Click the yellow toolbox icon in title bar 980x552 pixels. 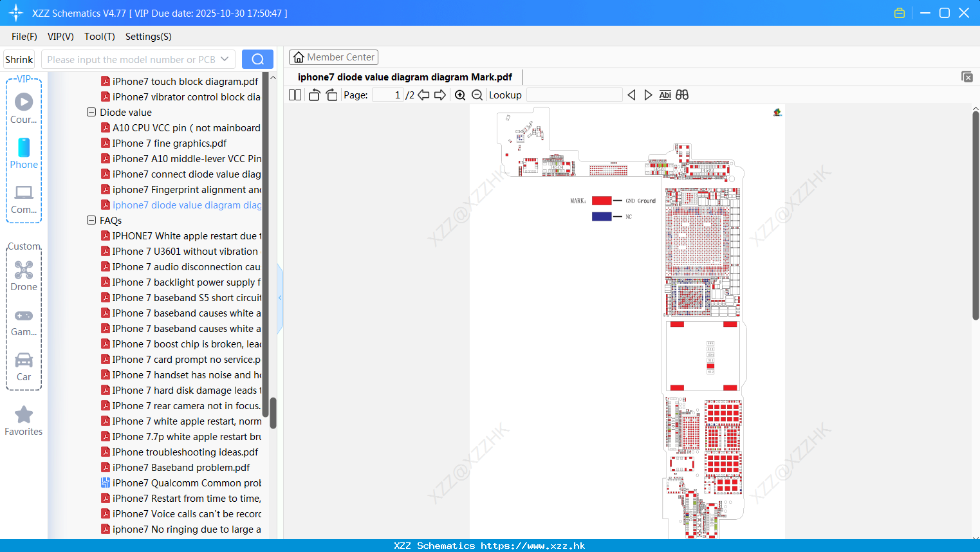[x=900, y=13]
